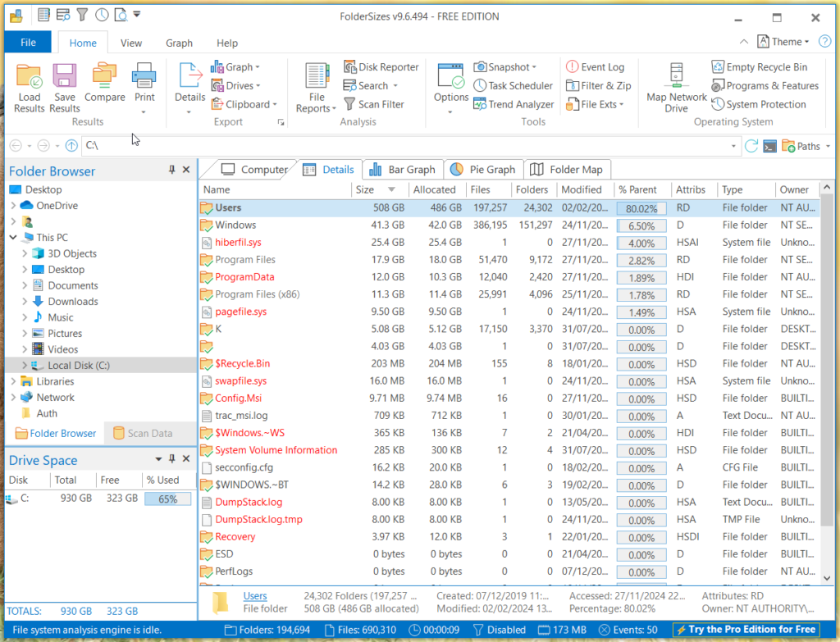Click the Events: 50 status entry
The width and height of the screenshot is (840, 642).
click(628, 630)
